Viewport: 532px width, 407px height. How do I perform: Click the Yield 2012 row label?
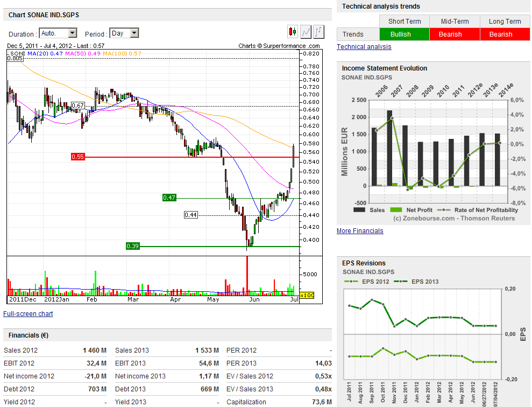coord(19,402)
